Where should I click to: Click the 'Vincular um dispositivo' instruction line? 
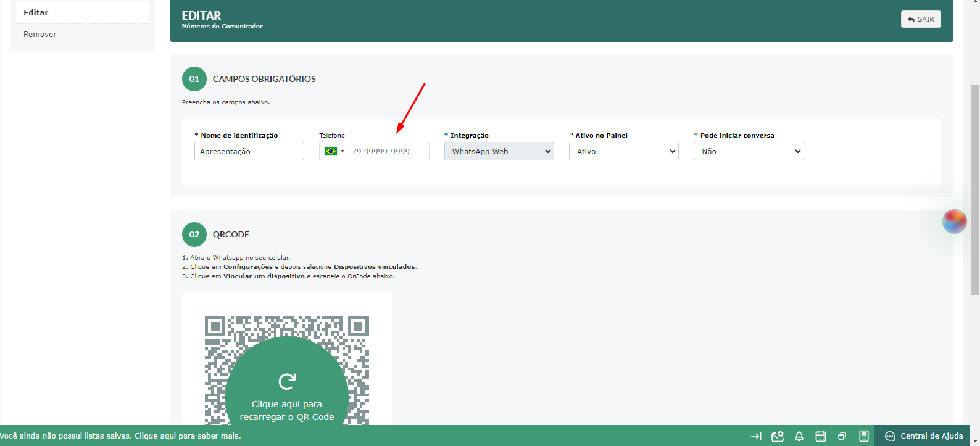(288, 276)
